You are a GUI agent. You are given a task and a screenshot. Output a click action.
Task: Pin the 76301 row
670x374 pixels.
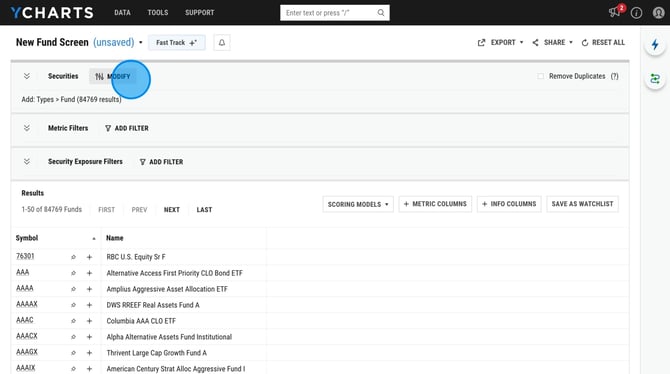[73, 257]
